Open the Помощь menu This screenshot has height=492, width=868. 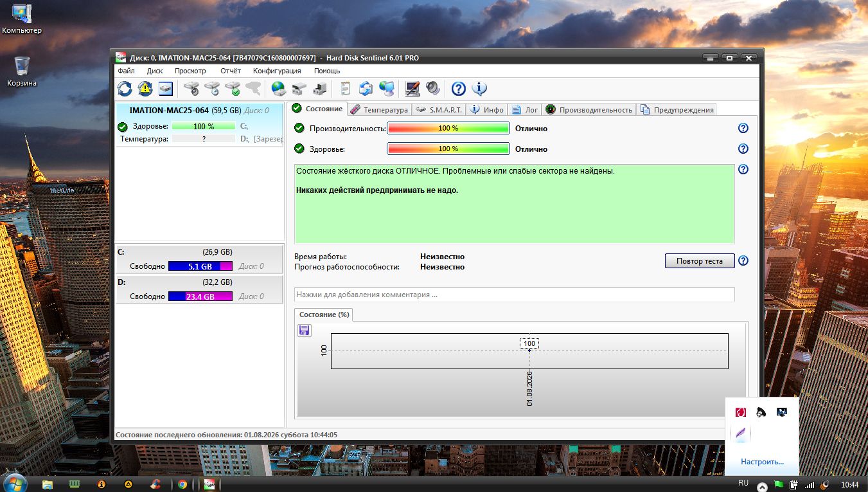coord(327,71)
